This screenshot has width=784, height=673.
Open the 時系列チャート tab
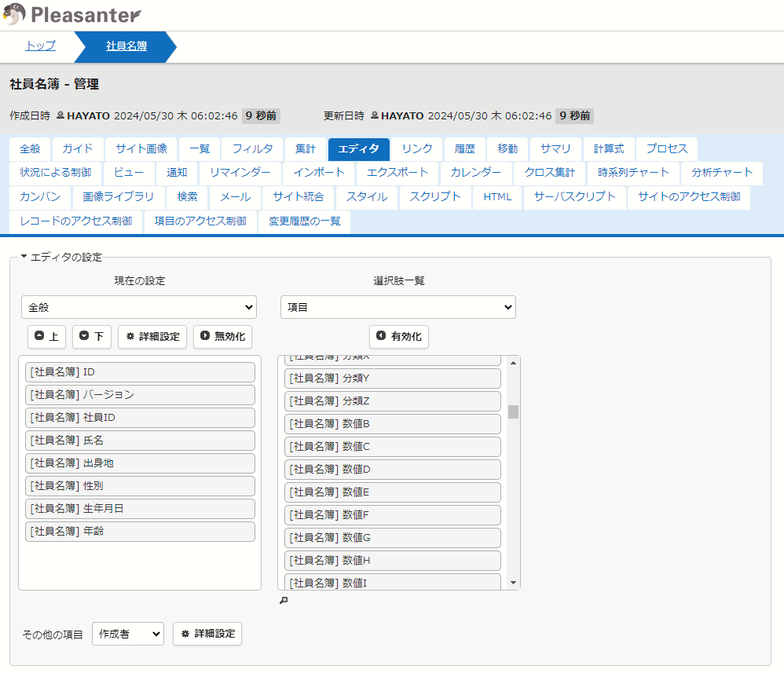coord(633,173)
